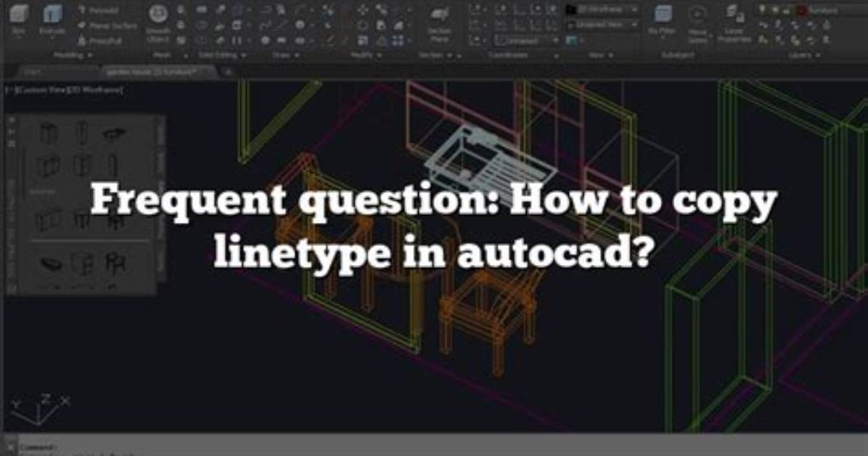The image size is (868, 456).
Task: Select the chair thumbnail in tool palette bottom row
Action: click(115, 262)
